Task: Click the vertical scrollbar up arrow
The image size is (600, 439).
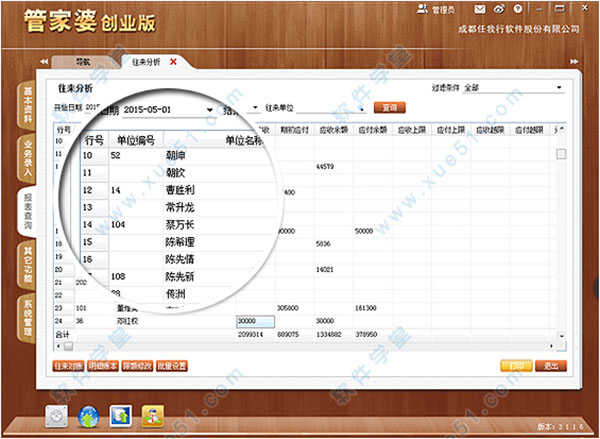Action: (561, 130)
